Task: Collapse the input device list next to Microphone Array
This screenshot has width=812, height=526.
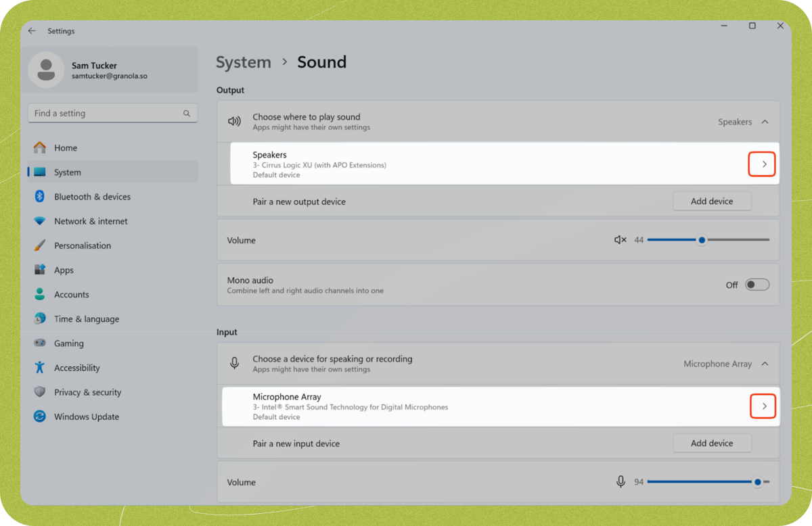Action: pos(765,364)
